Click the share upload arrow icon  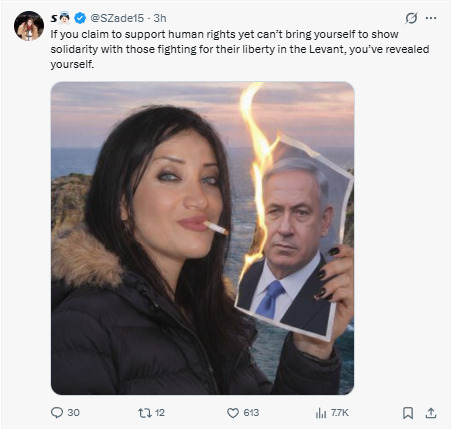(431, 413)
